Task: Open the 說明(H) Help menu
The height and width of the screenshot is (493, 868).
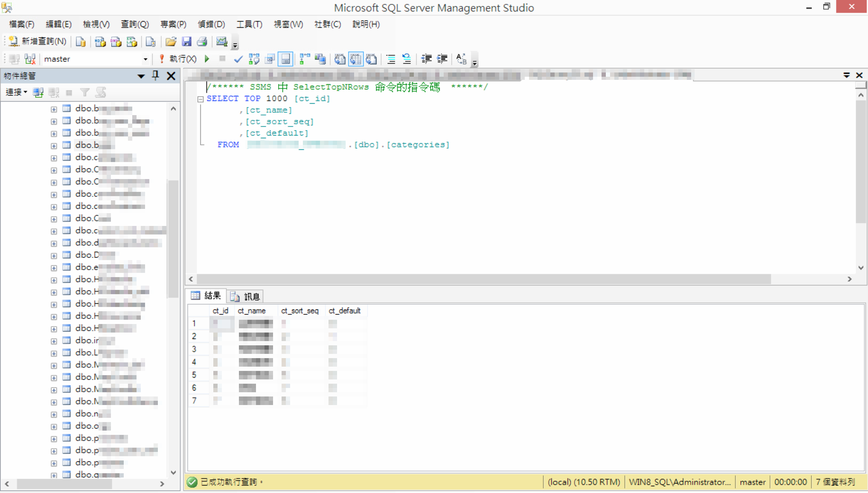Action: pos(366,24)
